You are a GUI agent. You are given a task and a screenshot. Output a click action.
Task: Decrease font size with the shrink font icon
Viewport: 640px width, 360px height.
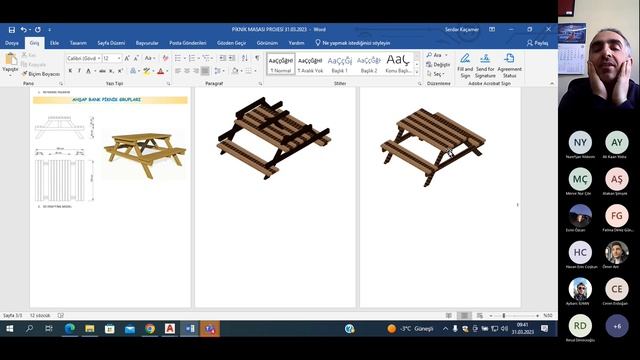coord(136,58)
